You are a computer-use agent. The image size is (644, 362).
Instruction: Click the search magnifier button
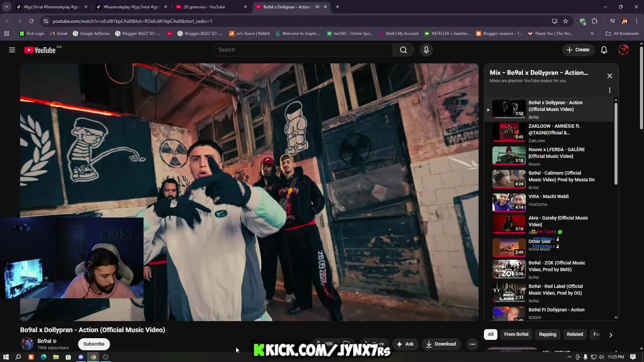[x=404, y=50]
